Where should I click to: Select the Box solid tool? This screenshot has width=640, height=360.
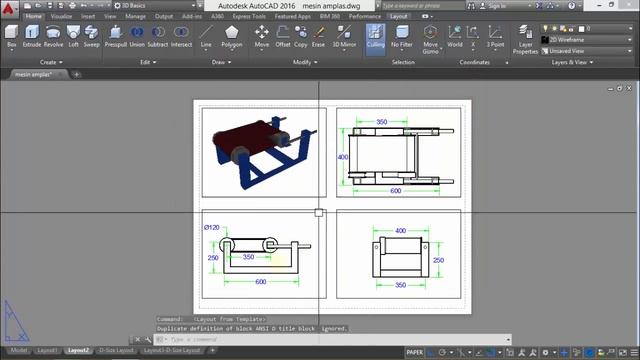point(11,36)
